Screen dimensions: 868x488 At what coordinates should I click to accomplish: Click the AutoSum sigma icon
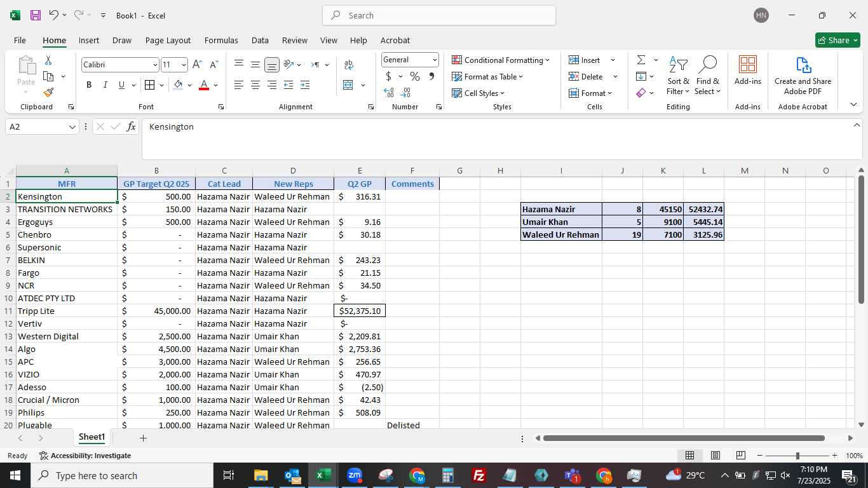click(641, 60)
